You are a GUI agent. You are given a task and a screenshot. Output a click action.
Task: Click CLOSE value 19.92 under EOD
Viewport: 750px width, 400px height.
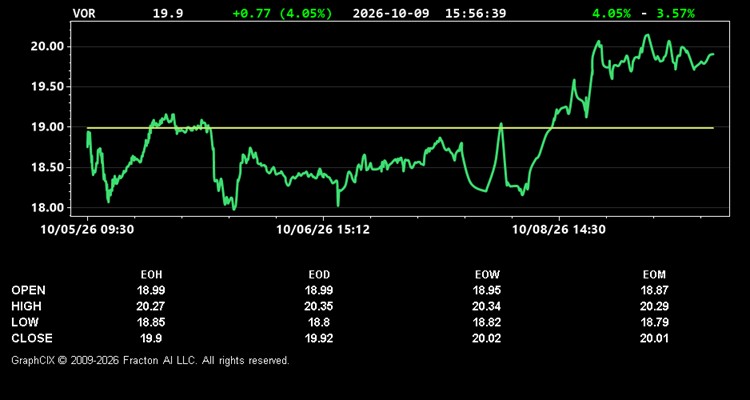(x=319, y=338)
